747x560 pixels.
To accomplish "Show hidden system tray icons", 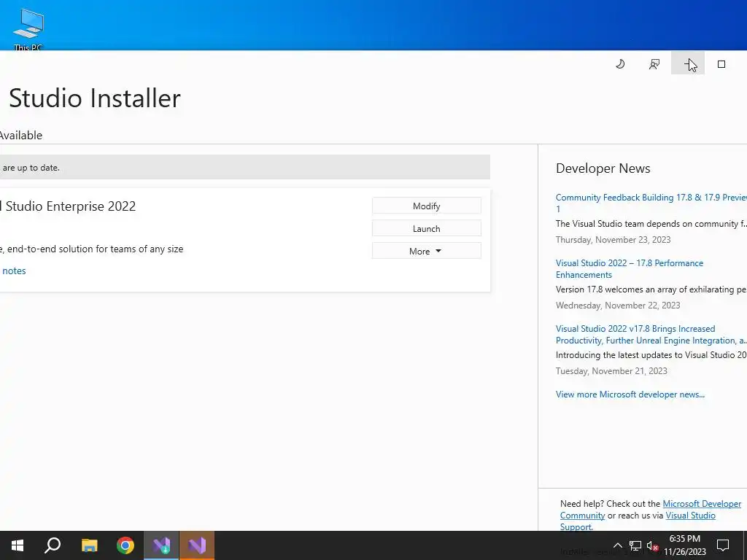I will 617,545.
